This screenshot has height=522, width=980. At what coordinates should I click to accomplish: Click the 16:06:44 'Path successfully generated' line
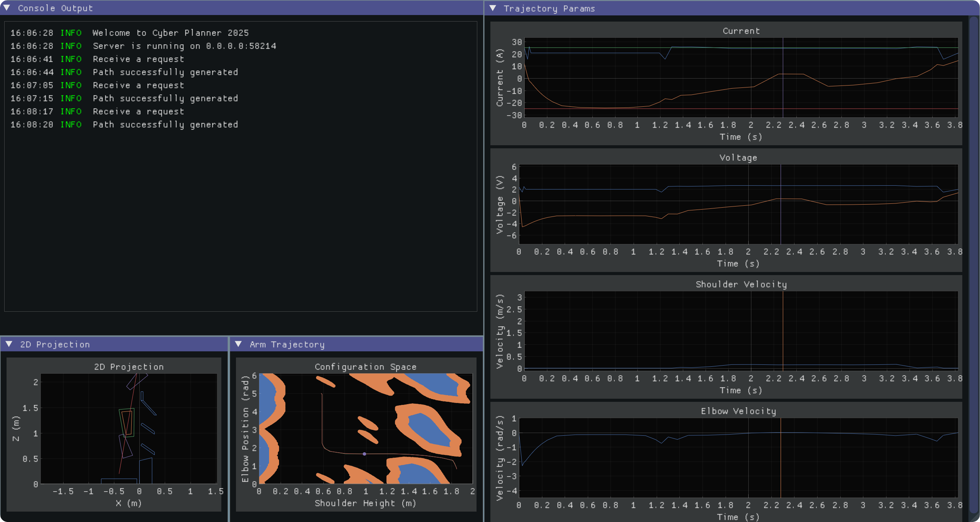(124, 72)
